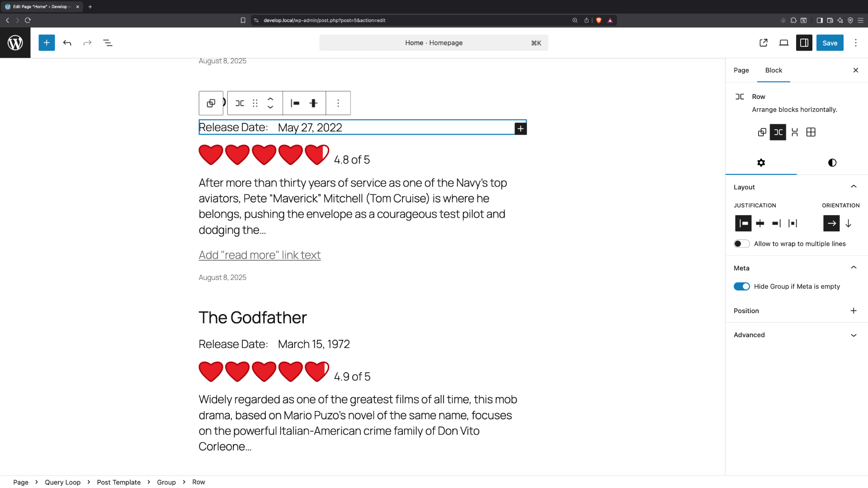Toggle the Settings sidebar panel
Screen dimensions: 868x488
[804, 42]
